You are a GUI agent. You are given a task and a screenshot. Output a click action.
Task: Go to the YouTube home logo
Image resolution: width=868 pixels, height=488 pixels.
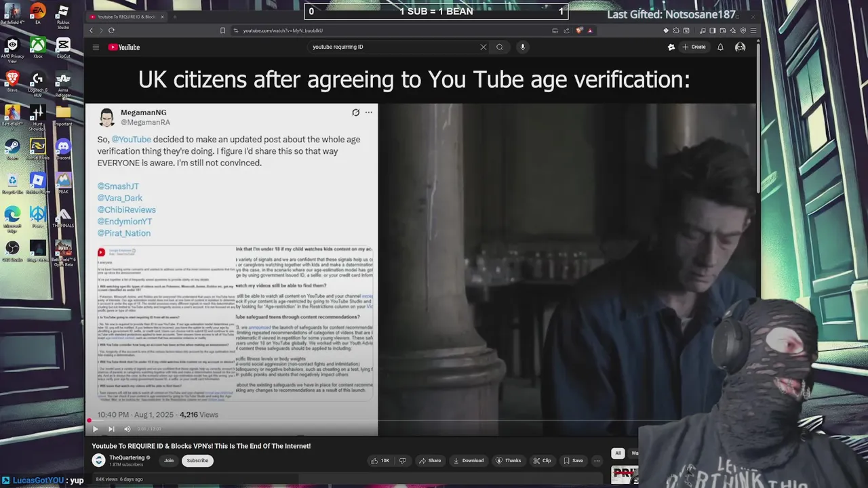(124, 47)
